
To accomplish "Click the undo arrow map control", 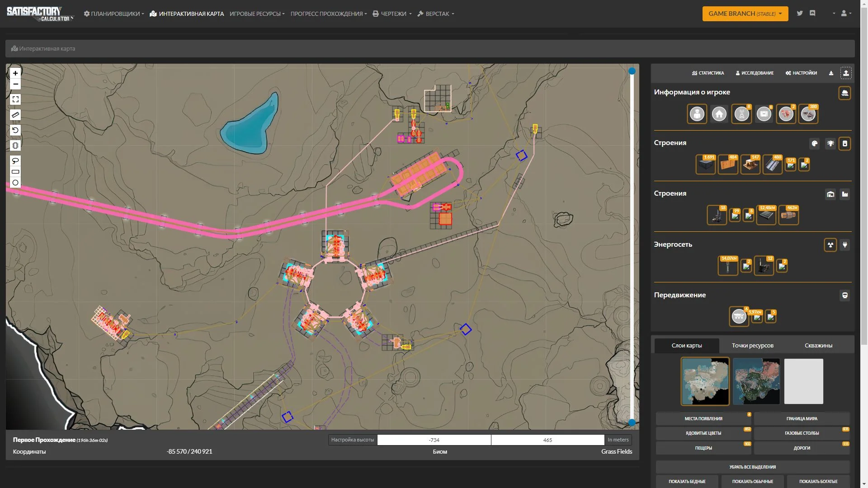I will point(15,130).
